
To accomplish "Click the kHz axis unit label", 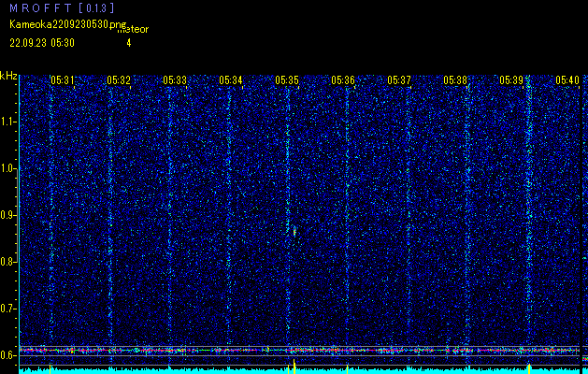I will coord(8,76).
